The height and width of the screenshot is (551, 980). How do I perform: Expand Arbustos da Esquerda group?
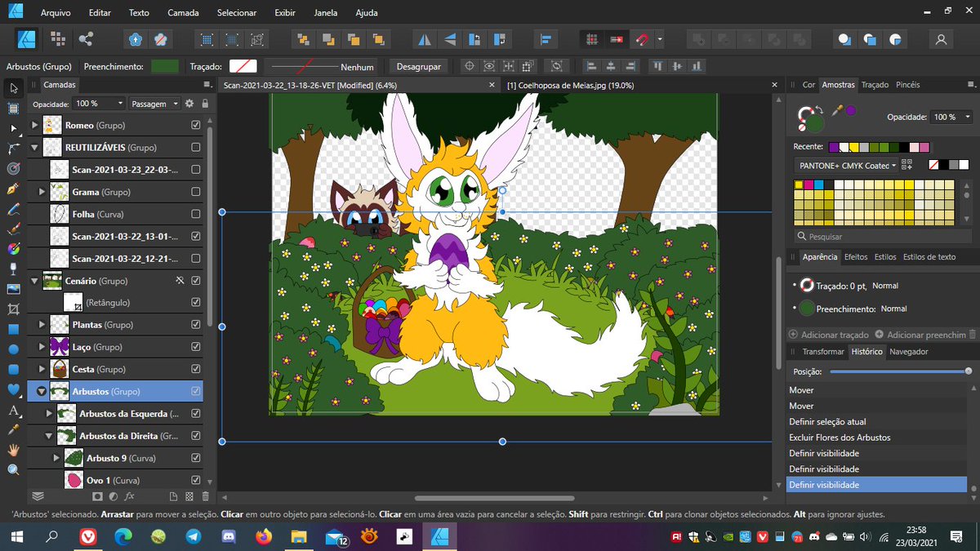point(49,414)
